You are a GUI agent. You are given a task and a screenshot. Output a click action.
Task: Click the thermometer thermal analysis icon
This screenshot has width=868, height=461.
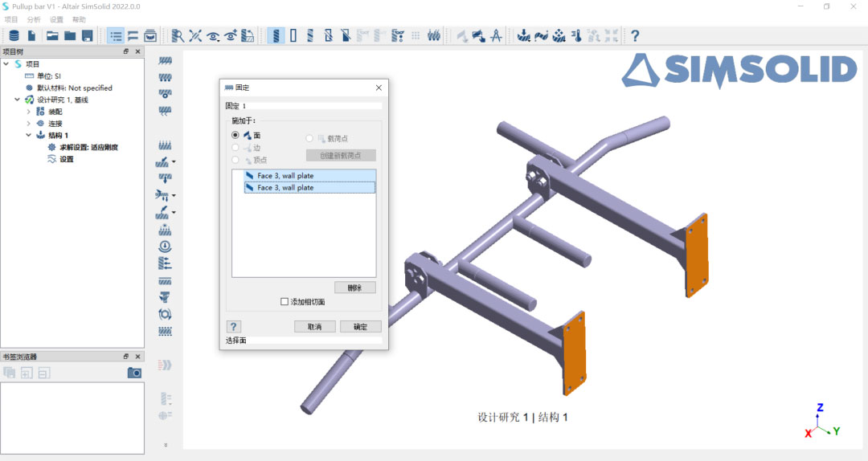click(x=576, y=35)
